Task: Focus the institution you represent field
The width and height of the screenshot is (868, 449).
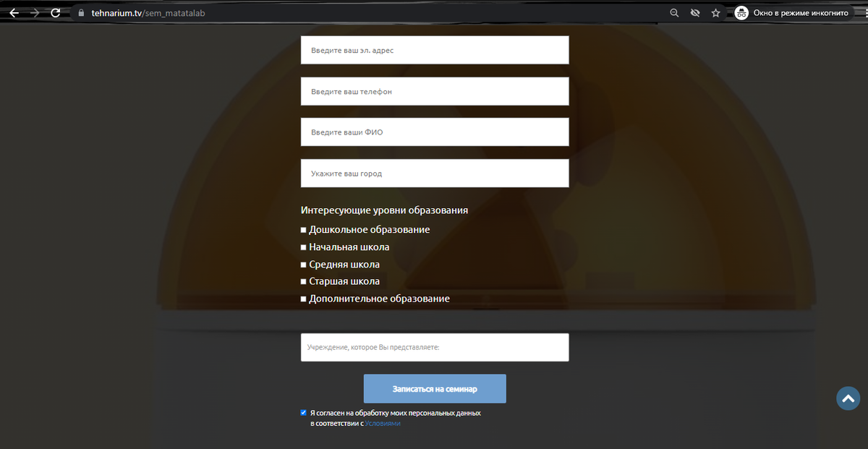Action: (435, 347)
